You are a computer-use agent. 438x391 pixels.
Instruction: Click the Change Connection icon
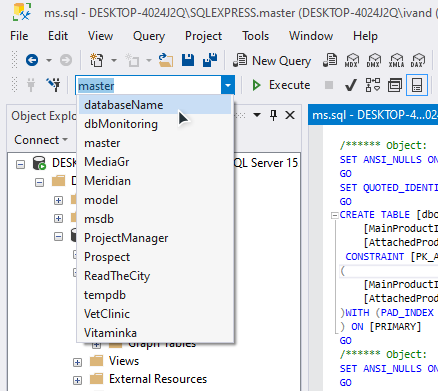pyautogui.click(x=54, y=85)
